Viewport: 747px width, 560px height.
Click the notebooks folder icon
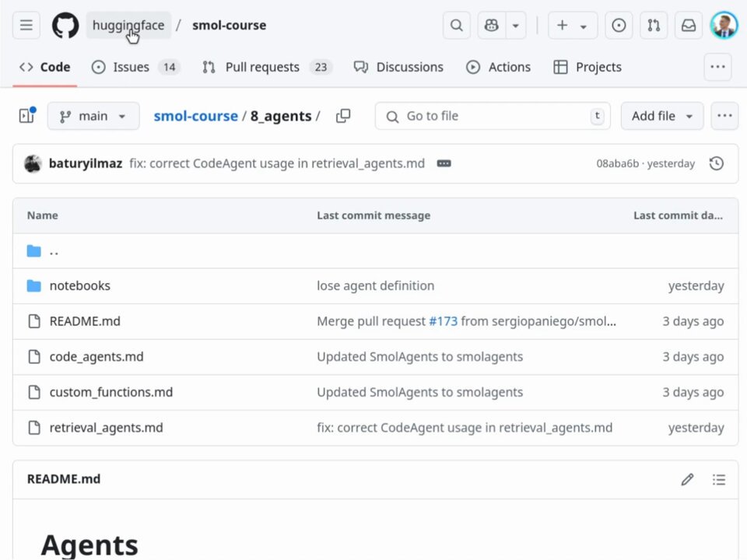[x=33, y=285]
